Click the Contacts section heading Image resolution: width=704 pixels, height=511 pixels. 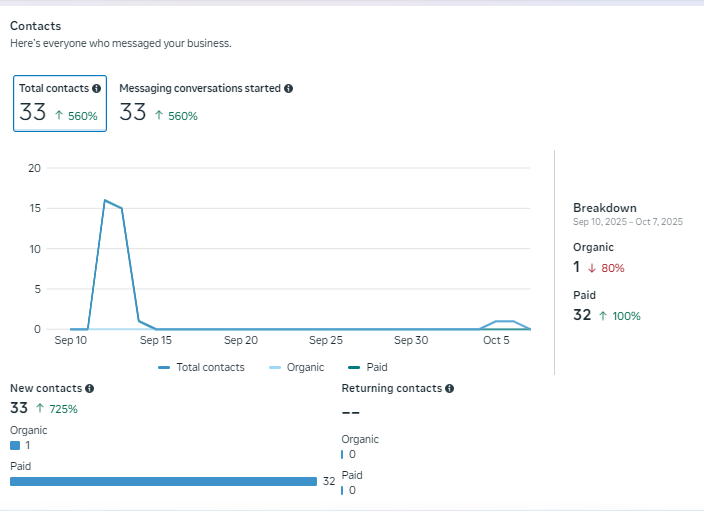click(x=35, y=25)
